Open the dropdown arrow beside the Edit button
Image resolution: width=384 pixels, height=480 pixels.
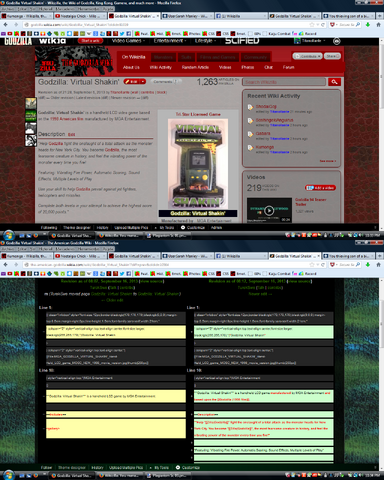point(143,82)
